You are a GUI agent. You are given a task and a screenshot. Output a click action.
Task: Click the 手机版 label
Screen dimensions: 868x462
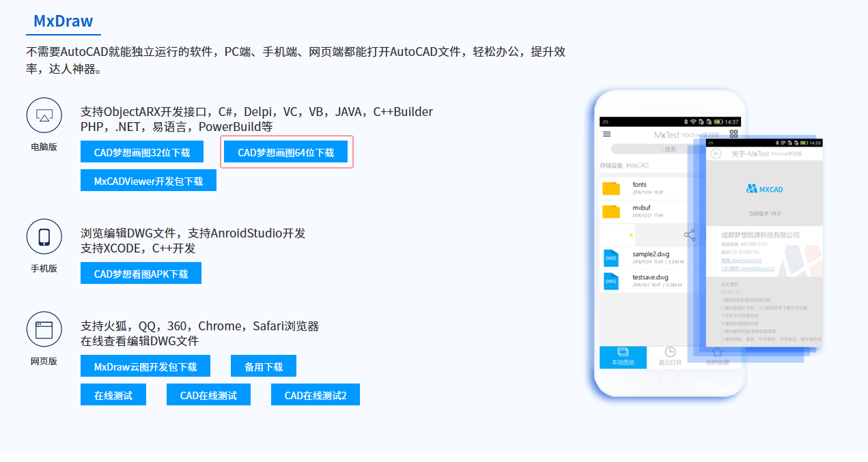point(44,268)
